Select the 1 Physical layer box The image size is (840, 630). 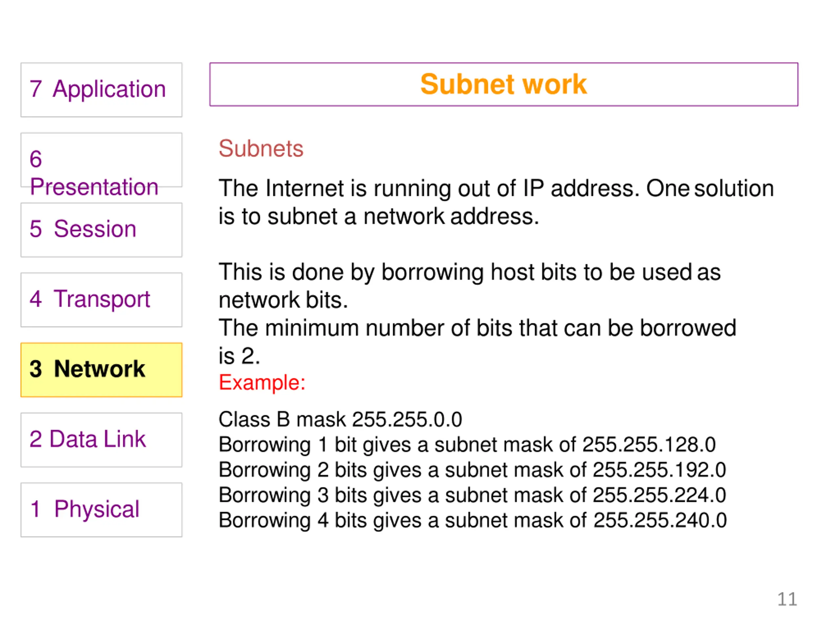pos(101,510)
